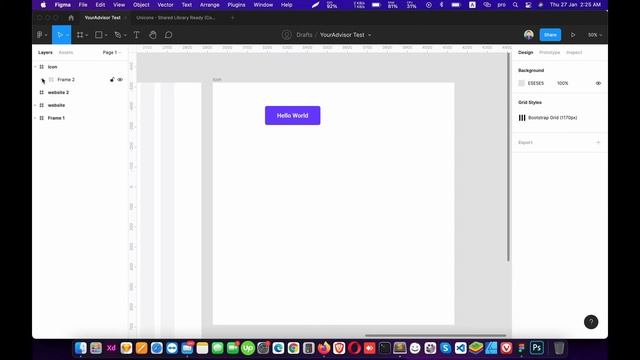Open the shape tools dropdown arrow
This screenshot has height=360, width=640.
[x=106, y=36]
